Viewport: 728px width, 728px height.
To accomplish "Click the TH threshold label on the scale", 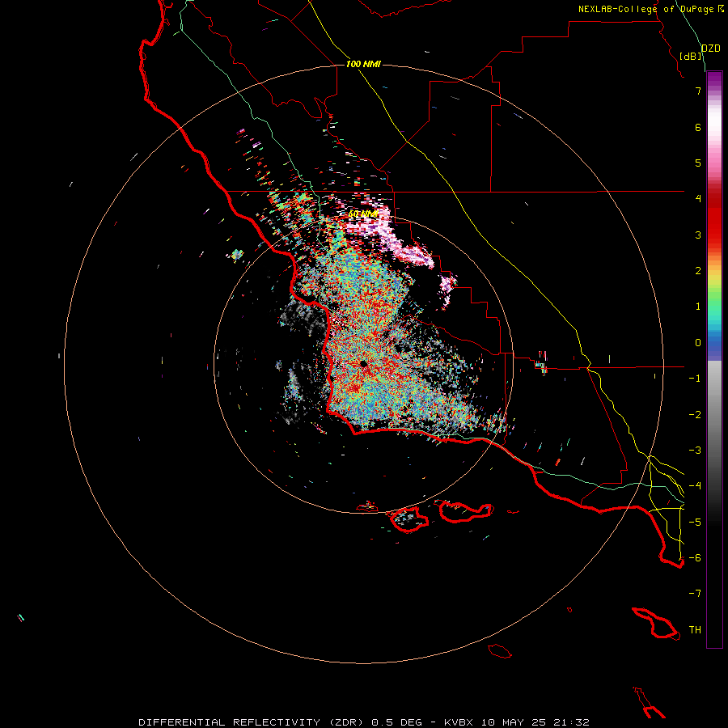I will click(695, 630).
